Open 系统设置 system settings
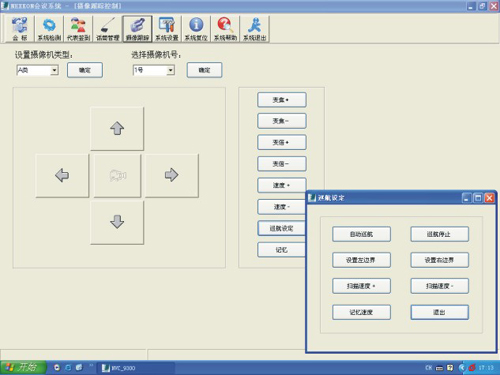The width and height of the screenshot is (500, 375). point(167,29)
